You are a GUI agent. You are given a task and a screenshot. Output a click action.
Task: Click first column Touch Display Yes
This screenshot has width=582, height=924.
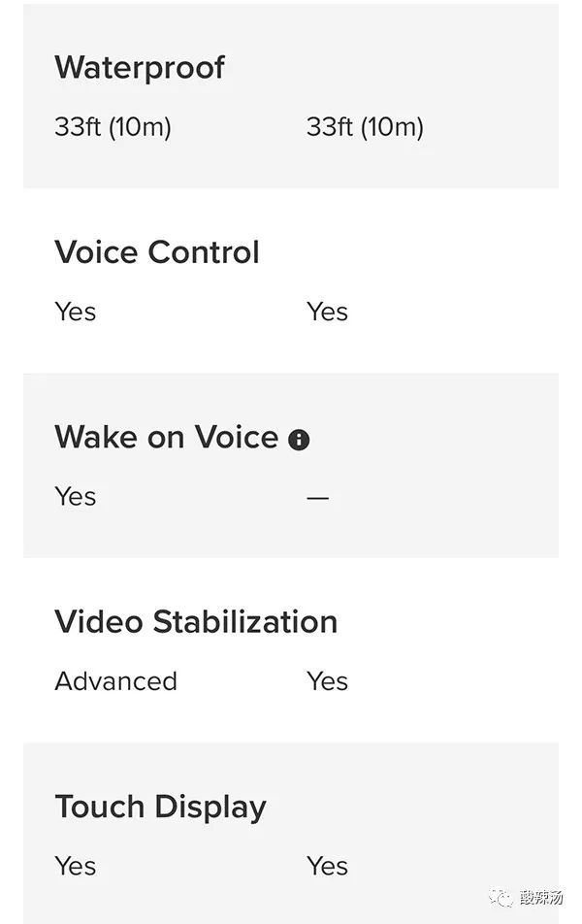76,866
